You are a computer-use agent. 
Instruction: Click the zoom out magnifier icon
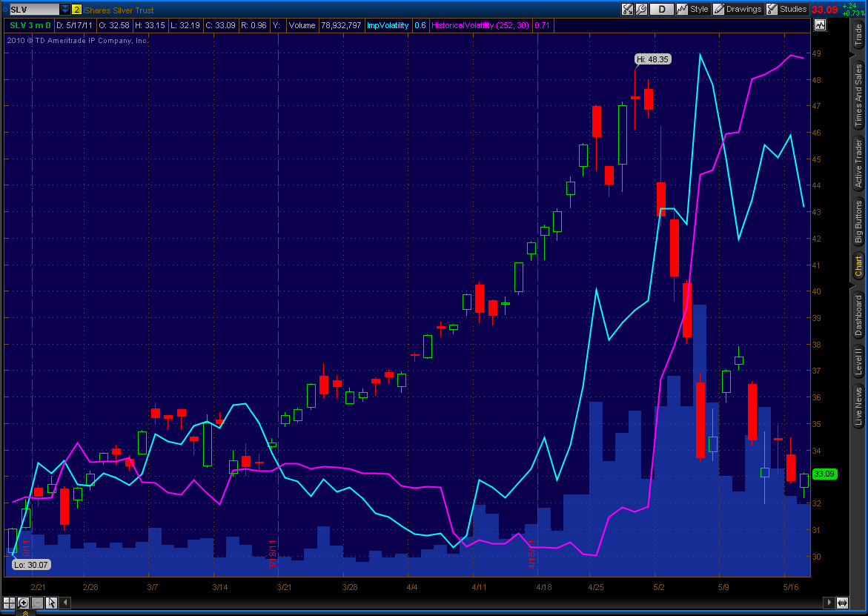click(x=37, y=603)
